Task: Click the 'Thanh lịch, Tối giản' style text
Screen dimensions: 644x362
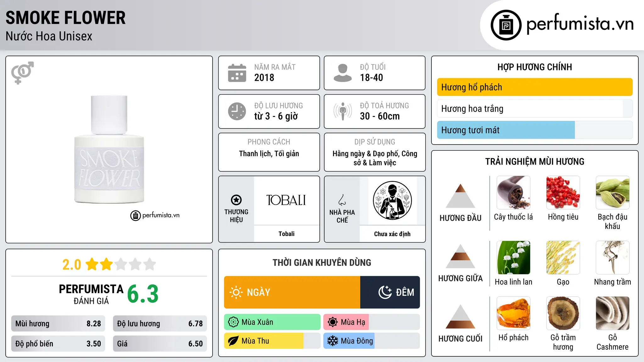Action: [x=269, y=154]
